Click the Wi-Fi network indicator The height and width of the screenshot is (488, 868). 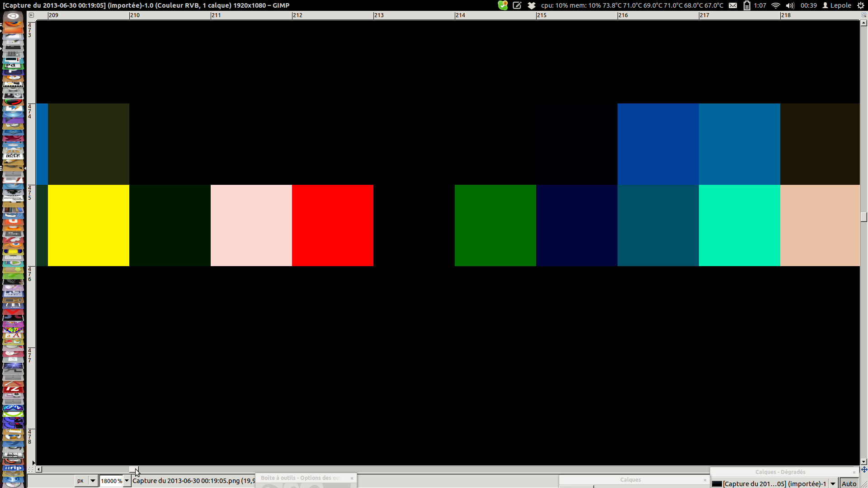coord(776,5)
